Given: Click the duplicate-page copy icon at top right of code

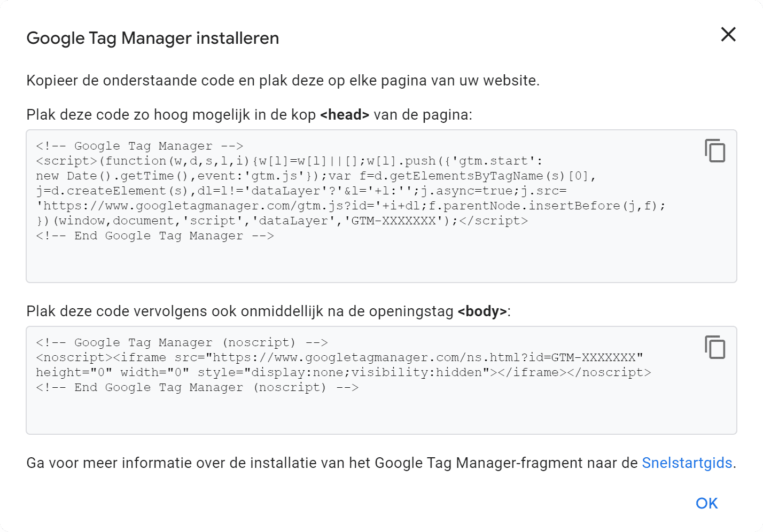Looking at the screenshot, I should 715,151.
